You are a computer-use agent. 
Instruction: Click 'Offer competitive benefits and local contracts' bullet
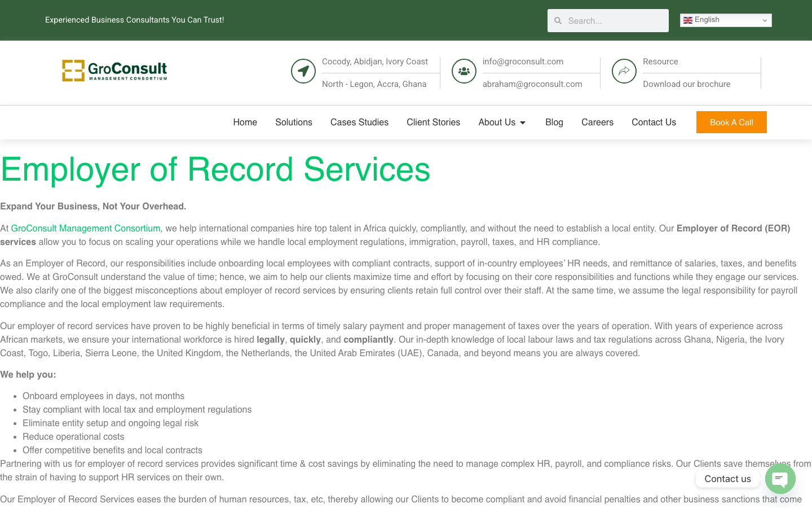pos(112,450)
